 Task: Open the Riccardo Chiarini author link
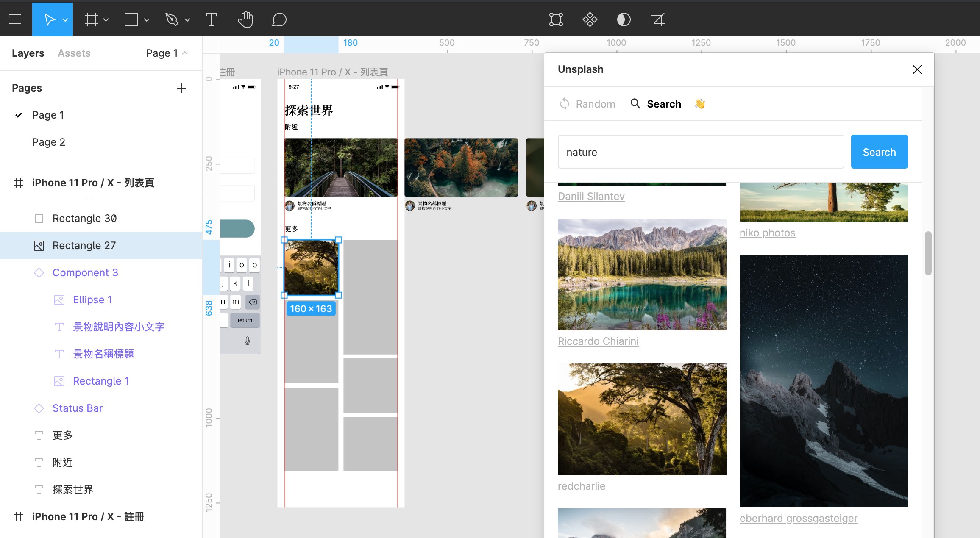tap(598, 341)
